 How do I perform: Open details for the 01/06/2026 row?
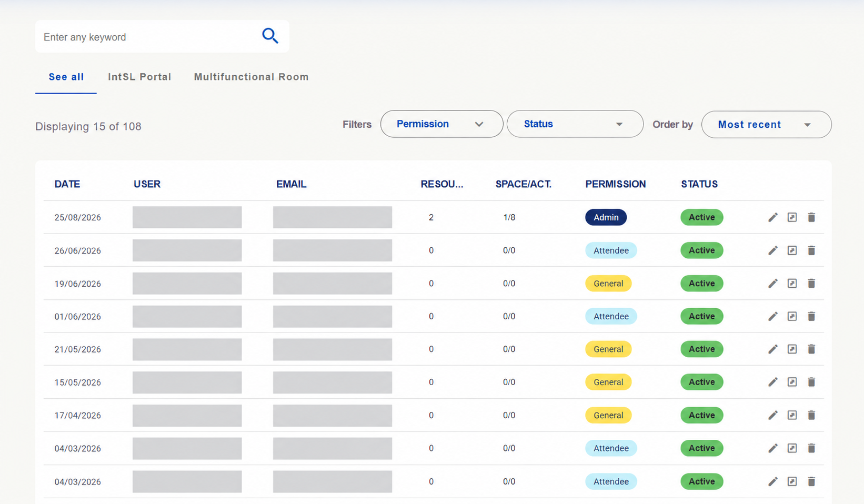pos(792,316)
